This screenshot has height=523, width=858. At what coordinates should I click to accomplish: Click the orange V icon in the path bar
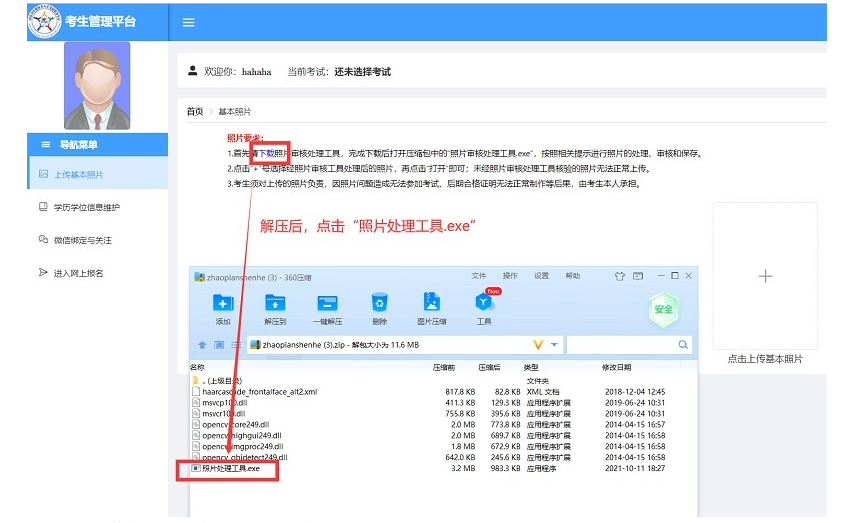coord(538,345)
